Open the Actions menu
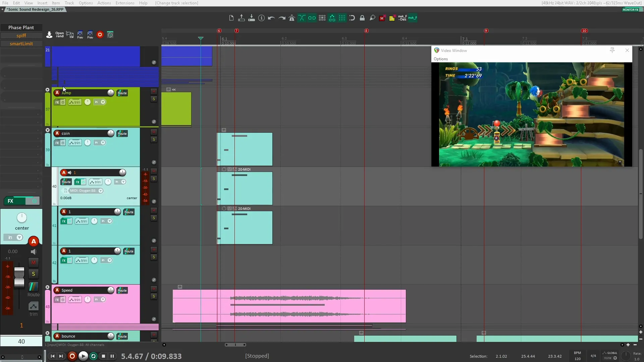 [104, 3]
